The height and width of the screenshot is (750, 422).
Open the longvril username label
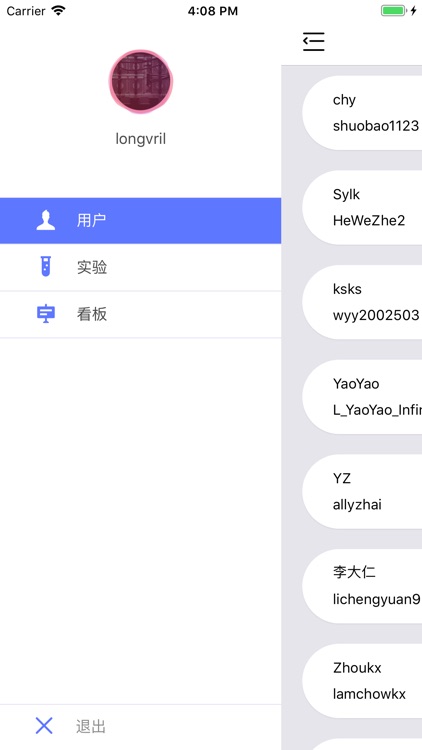click(141, 139)
